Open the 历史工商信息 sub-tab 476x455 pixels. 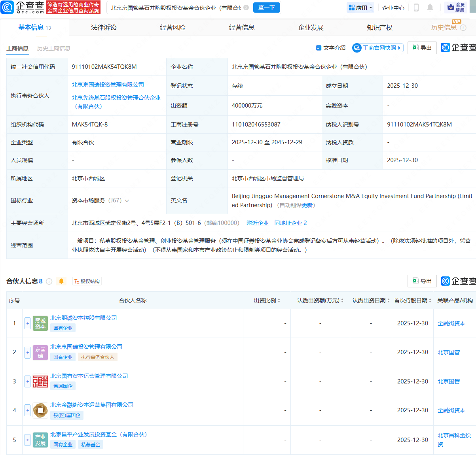coord(54,48)
